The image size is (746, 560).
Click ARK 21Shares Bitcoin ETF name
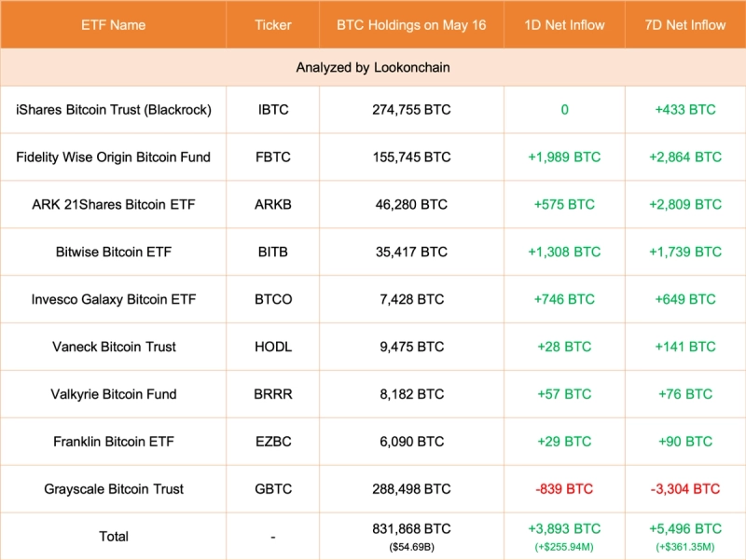[114, 205]
